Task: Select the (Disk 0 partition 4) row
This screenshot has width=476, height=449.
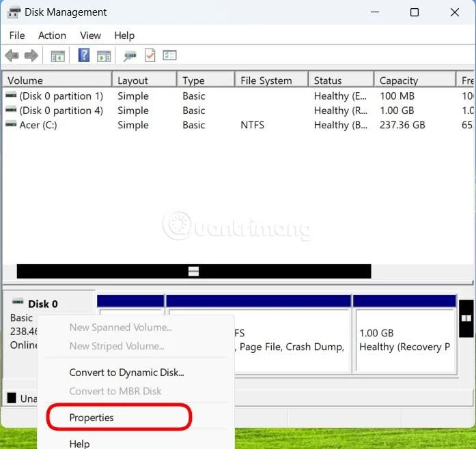Action: [238, 111]
